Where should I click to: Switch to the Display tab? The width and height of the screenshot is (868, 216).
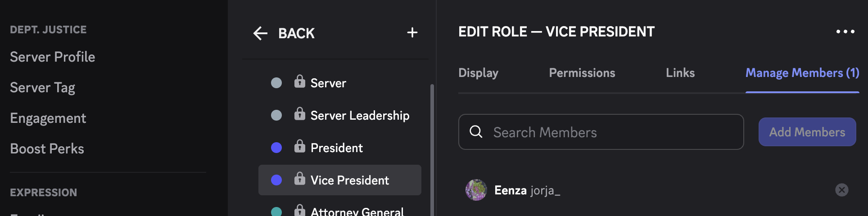tap(478, 73)
